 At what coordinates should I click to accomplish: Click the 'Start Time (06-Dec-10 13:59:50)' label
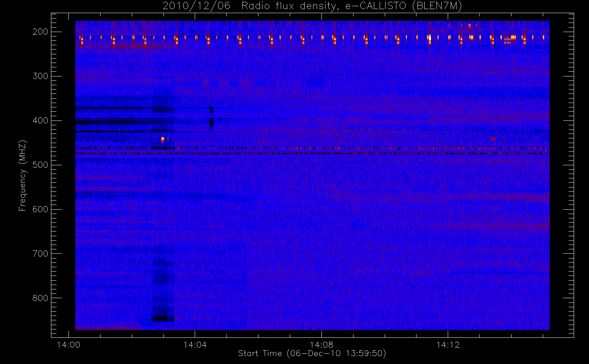312,353
